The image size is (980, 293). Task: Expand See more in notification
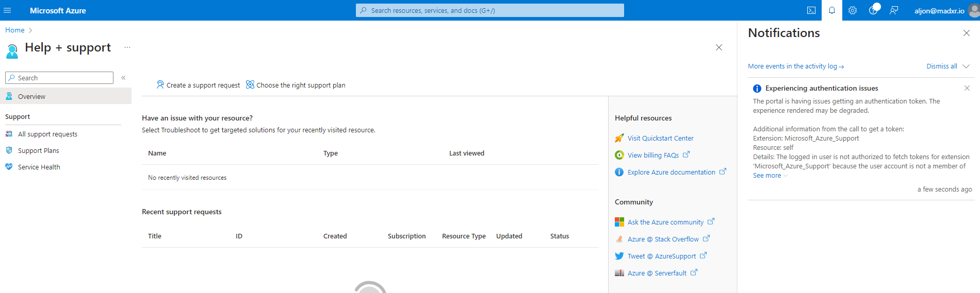pos(770,176)
